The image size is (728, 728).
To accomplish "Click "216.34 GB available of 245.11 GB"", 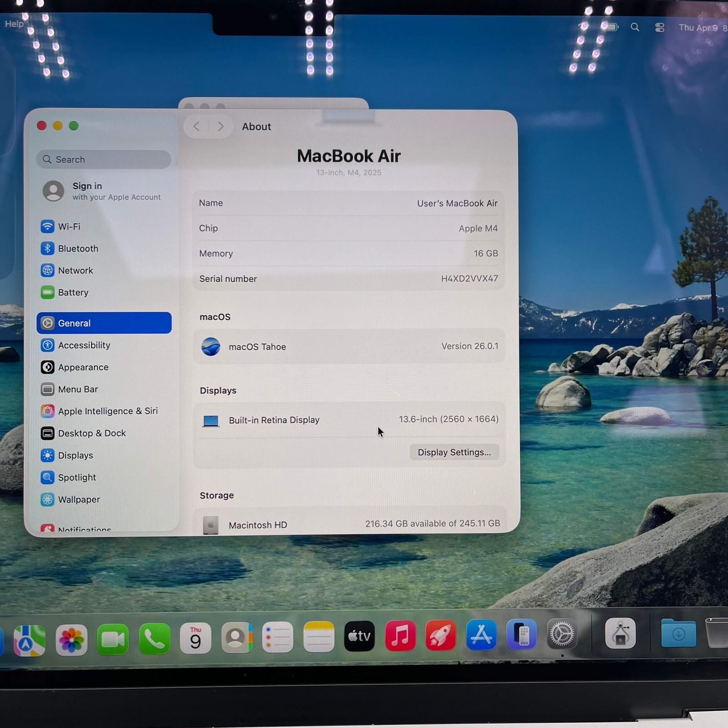I will pyautogui.click(x=433, y=524).
